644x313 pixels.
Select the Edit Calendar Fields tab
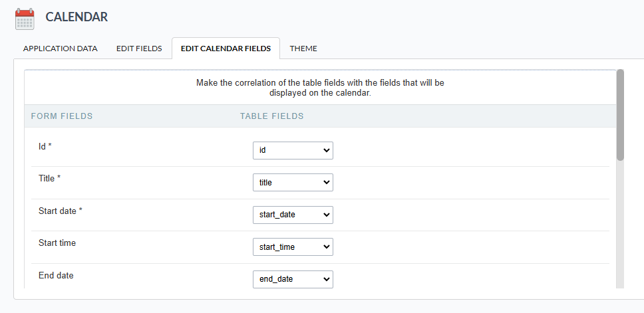[x=226, y=49]
